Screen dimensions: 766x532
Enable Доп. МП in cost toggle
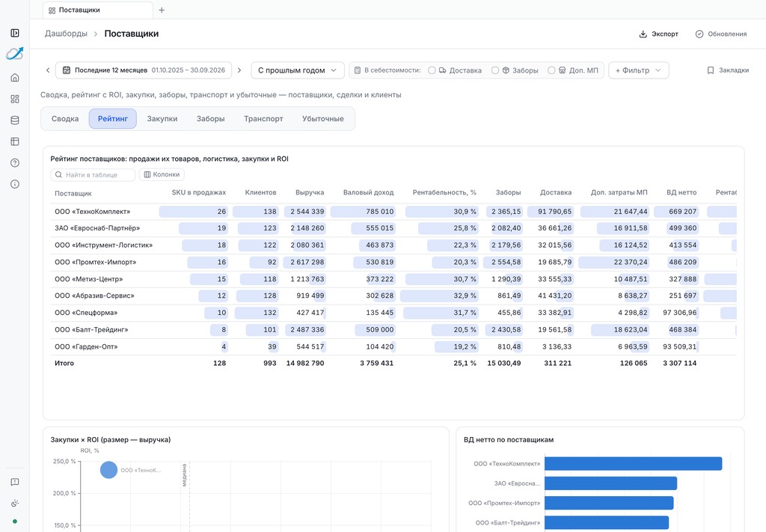(551, 70)
